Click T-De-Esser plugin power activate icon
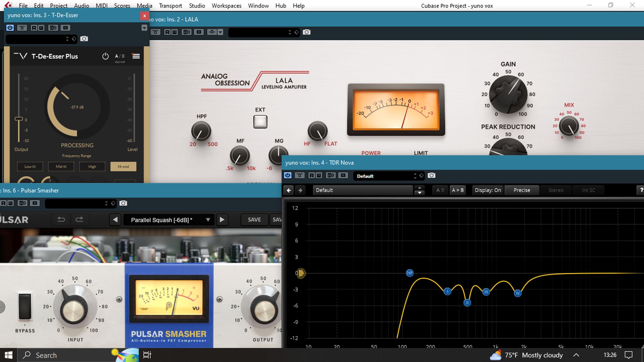 [x=10, y=28]
